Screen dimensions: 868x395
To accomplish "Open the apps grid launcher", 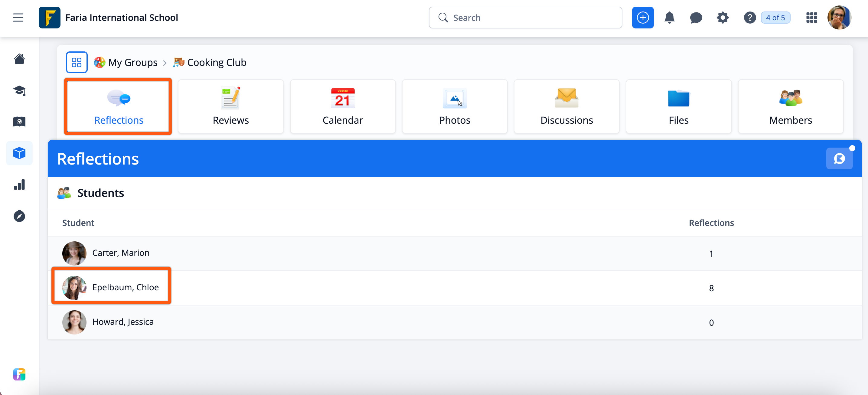I will tap(811, 18).
